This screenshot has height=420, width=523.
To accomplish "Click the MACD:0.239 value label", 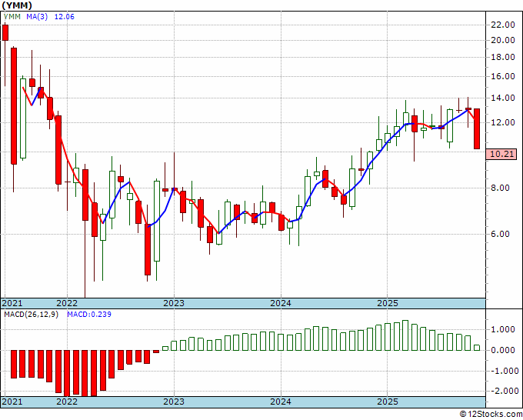I will 89,315.
